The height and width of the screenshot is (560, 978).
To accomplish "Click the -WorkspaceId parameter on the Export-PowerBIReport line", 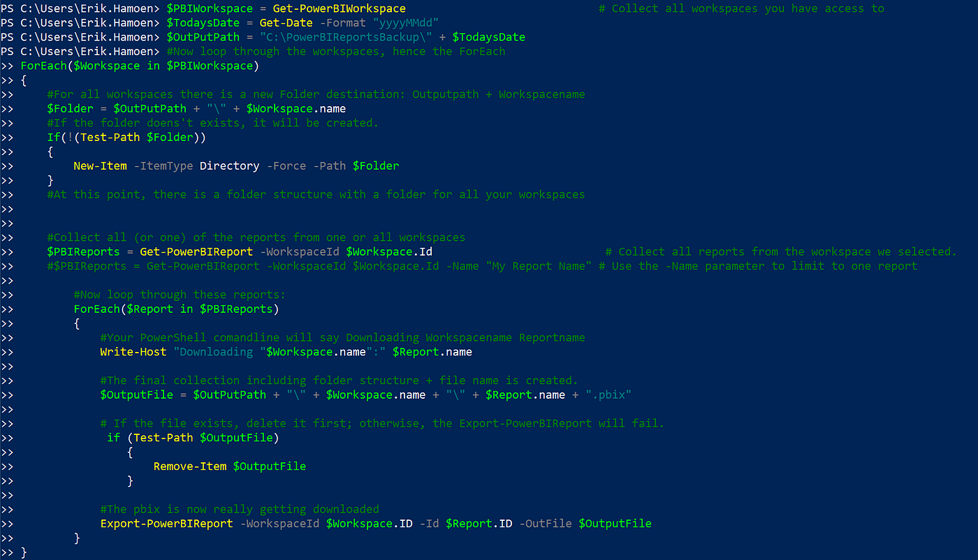I will (x=279, y=524).
